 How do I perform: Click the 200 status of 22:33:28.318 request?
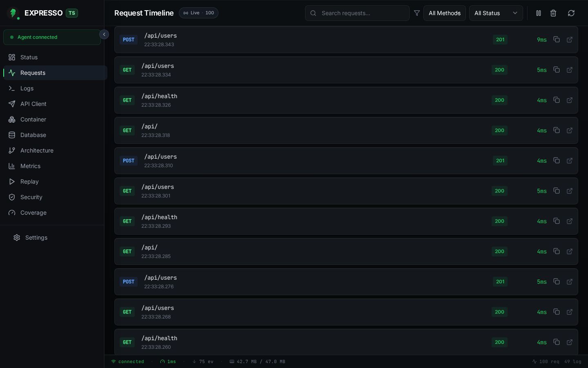(x=499, y=130)
